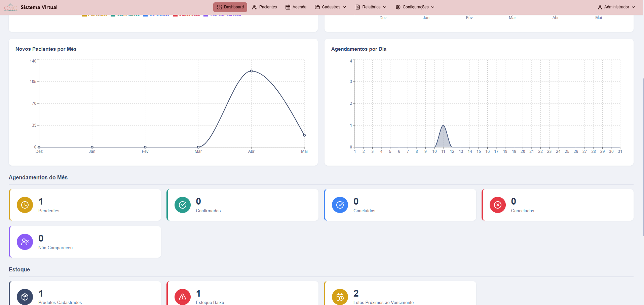Open the Agenda page
The width and height of the screenshot is (644, 305).
[296, 7]
